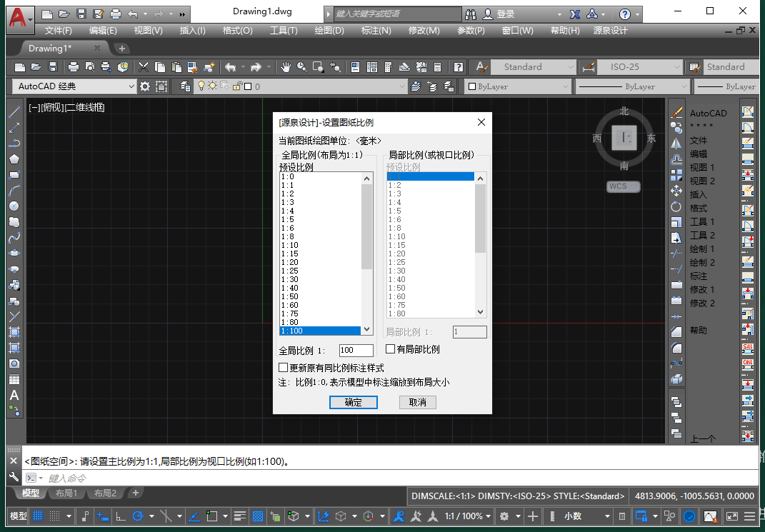
Task: Click the Zoom Realtime magnifier icon
Action: [302, 67]
